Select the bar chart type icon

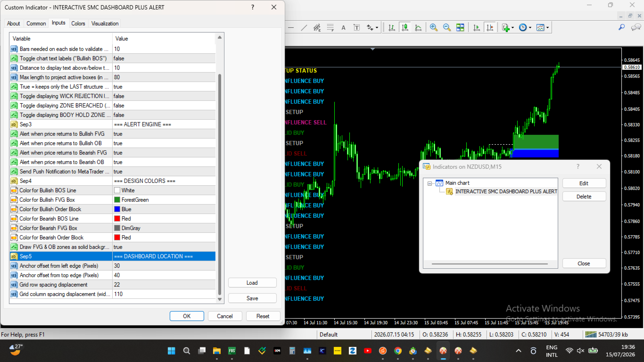pyautogui.click(x=391, y=27)
